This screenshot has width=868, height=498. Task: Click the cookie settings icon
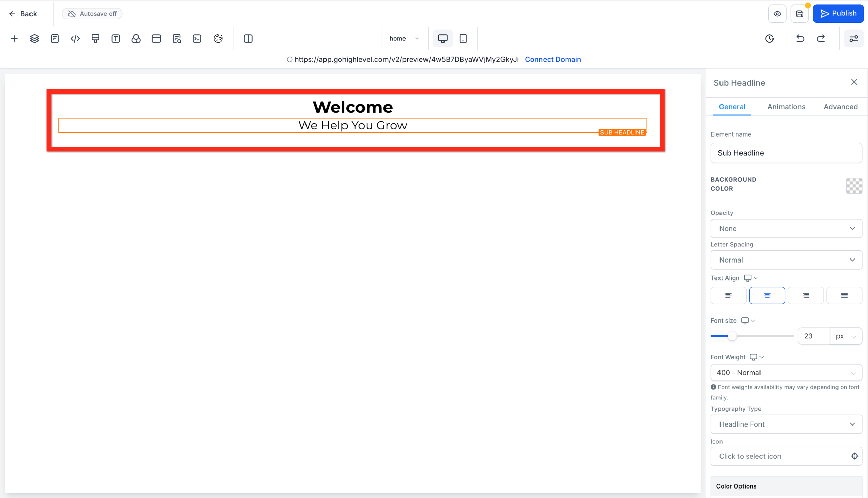pos(218,38)
